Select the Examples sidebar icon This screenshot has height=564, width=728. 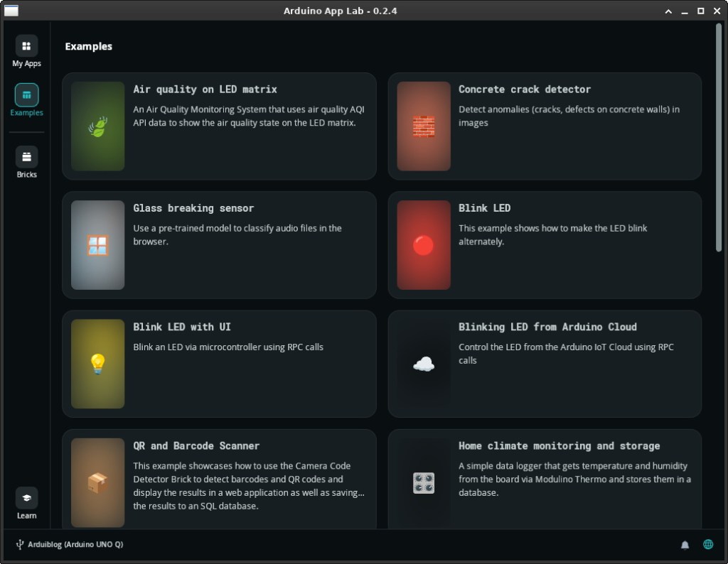(x=26, y=95)
